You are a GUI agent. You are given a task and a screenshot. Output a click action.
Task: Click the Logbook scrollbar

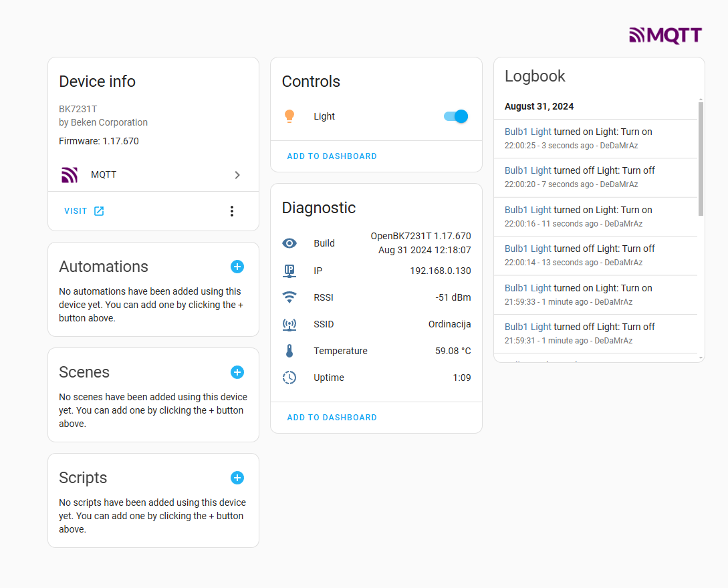click(x=701, y=159)
